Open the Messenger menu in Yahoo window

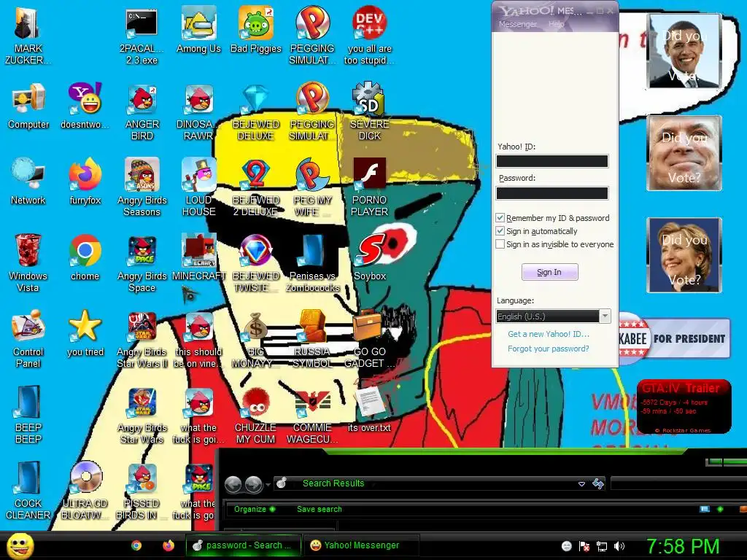pyautogui.click(x=517, y=24)
